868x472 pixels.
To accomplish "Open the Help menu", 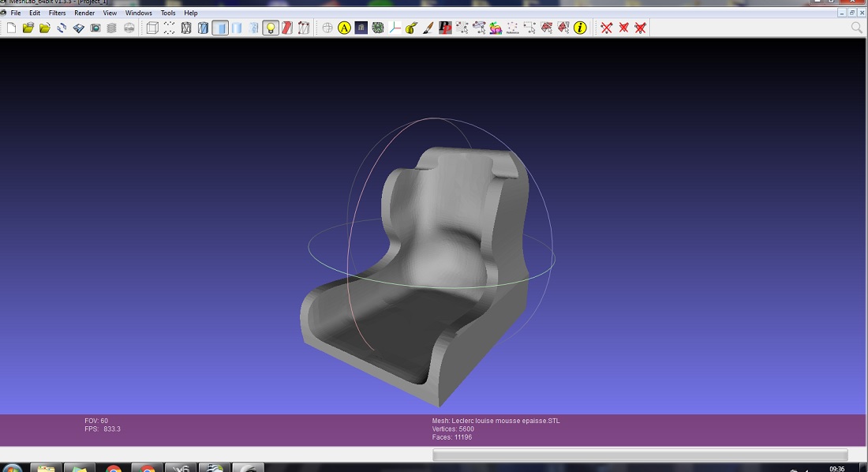I will (190, 13).
